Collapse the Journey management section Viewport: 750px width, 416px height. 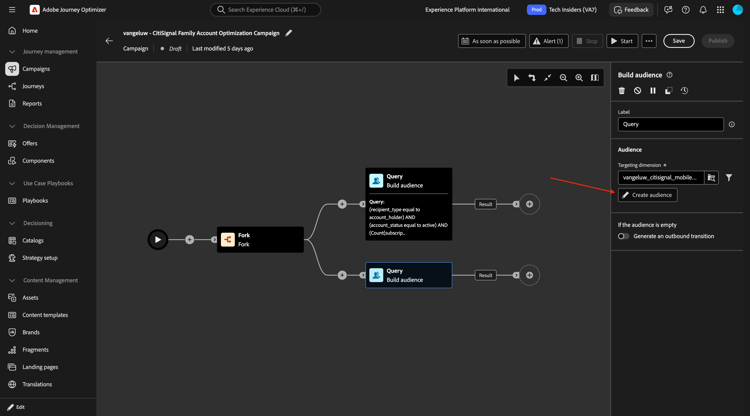click(12, 52)
